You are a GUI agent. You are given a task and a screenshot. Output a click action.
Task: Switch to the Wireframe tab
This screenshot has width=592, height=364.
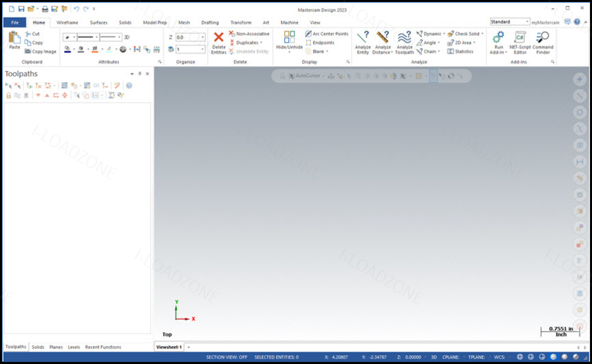click(x=67, y=23)
